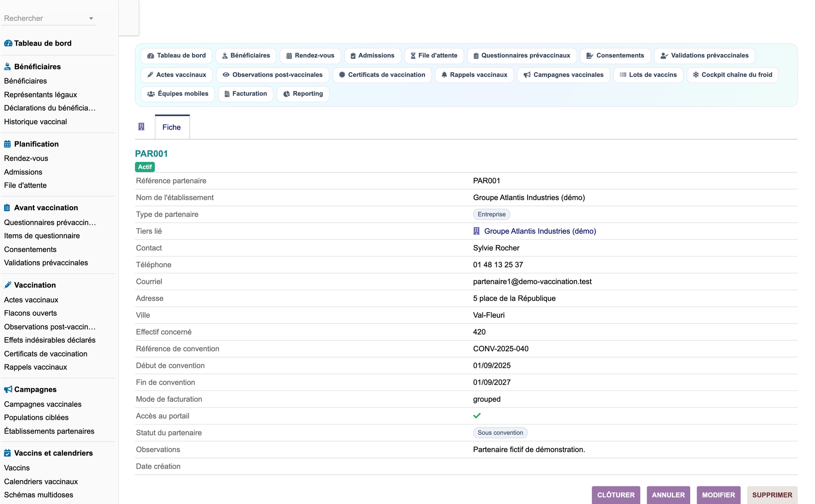Image resolution: width=815 pixels, height=504 pixels.
Task: Click the Entreprise partner type badge
Action: (x=492, y=214)
